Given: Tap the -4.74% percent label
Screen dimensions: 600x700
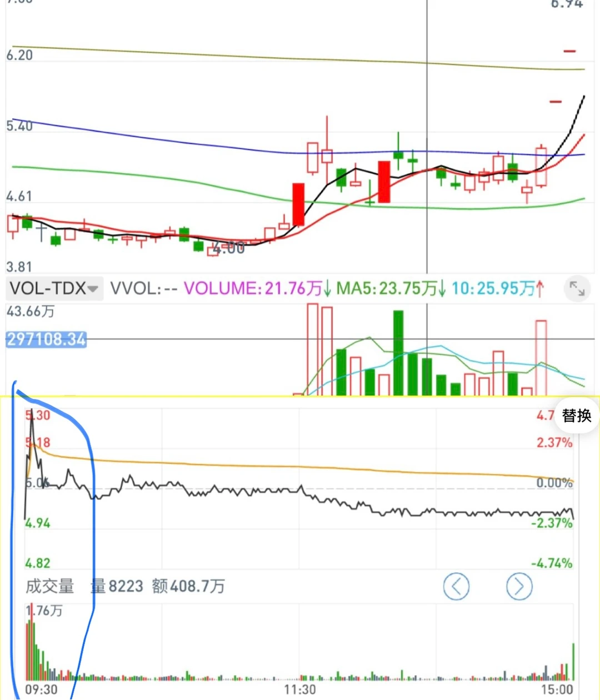Looking at the screenshot, I should click(552, 563).
